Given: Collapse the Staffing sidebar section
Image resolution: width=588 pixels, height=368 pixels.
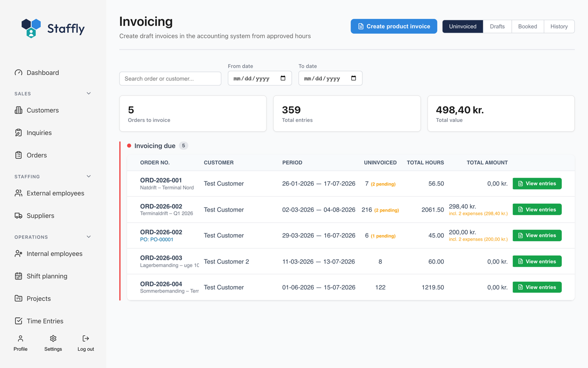Looking at the screenshot, I should [x=89, y=177].
